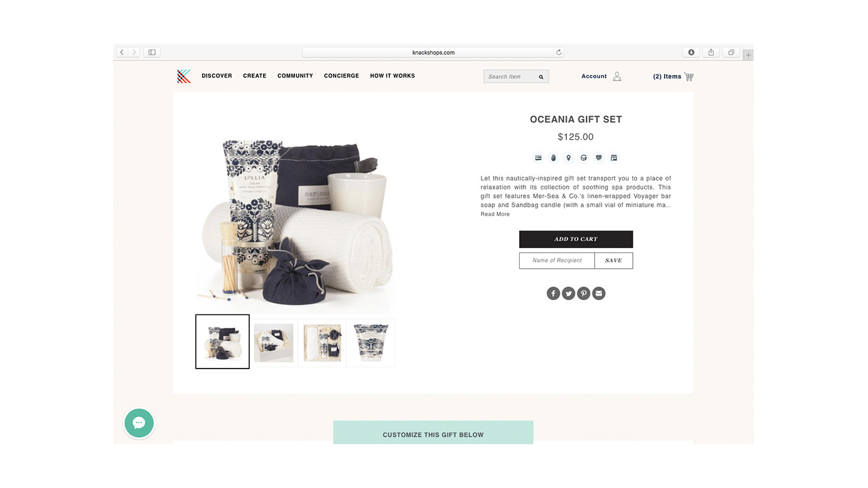Open the green chat bubble
Viewport: 868px width, 488px height.
[x=139, y=423]
